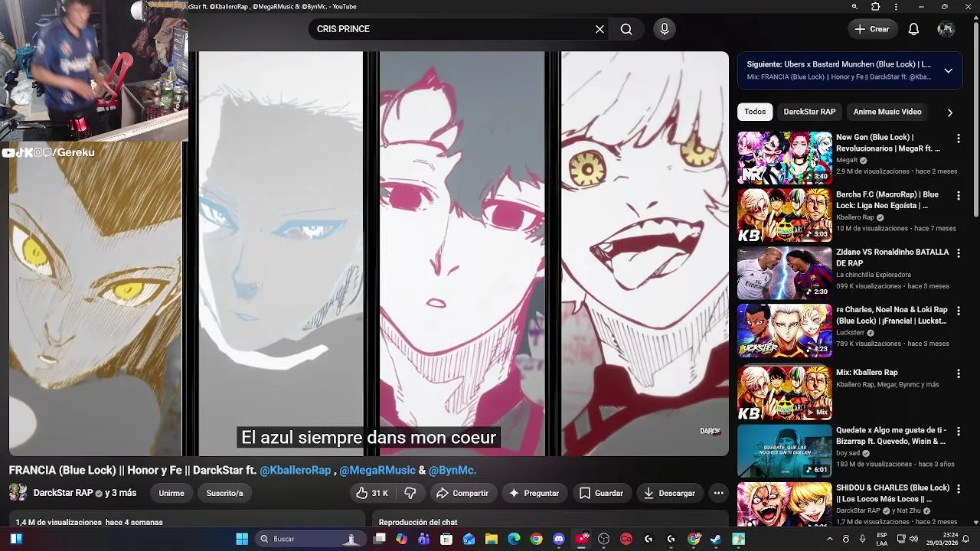This screenshot has height=551, width=980.
Task: Open DarckStar RAP channel name
Action: point(63,493)
